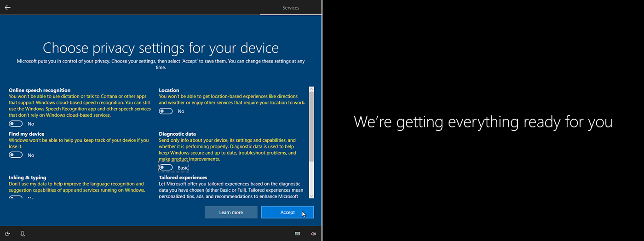Go back using the arrow icon
The image size is (644, 241).
(x=7, y=7)
